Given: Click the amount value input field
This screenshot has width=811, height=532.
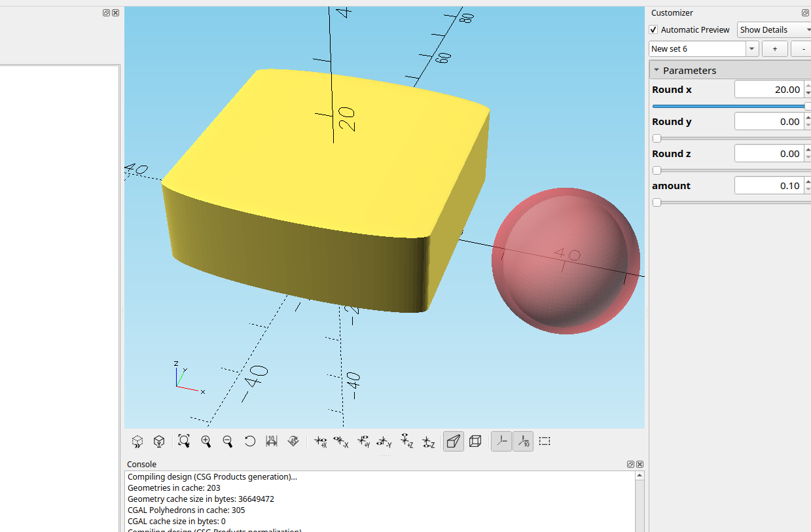Looking at the screenshot, I should point(768,186).
